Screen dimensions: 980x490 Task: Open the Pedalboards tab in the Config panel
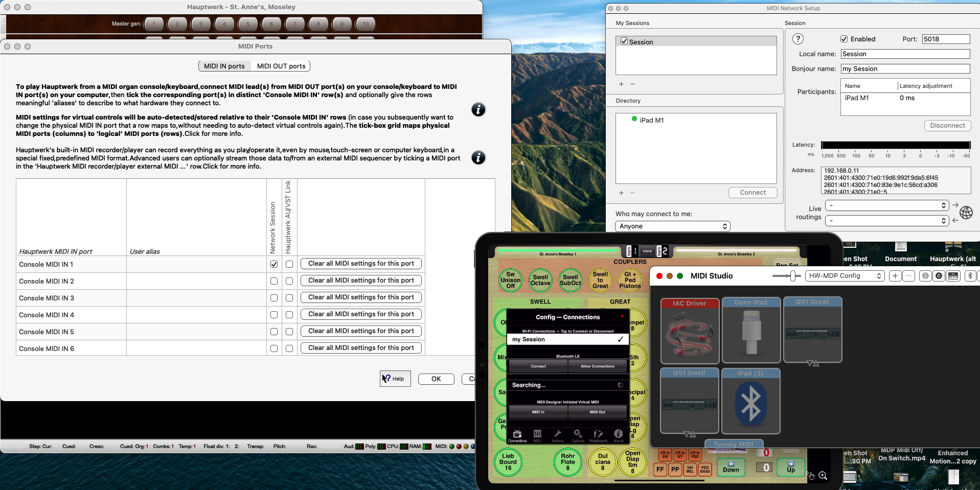coord(598,435)
